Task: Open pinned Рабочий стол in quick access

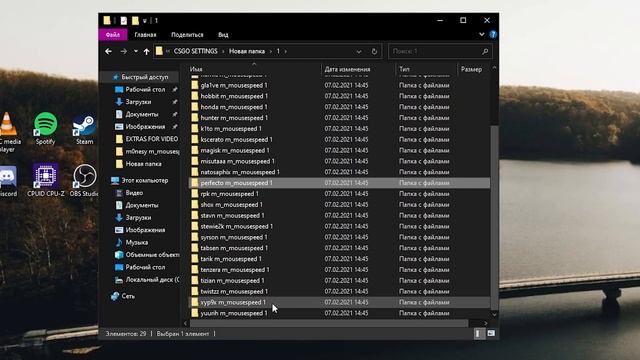Action: tap(145, 89)
